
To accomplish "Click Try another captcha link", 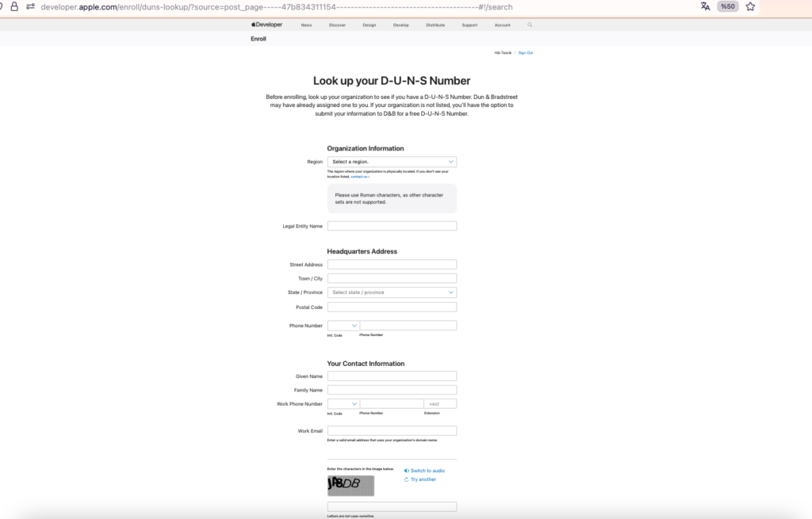I will pyautogui.click(x=423, y=479).
